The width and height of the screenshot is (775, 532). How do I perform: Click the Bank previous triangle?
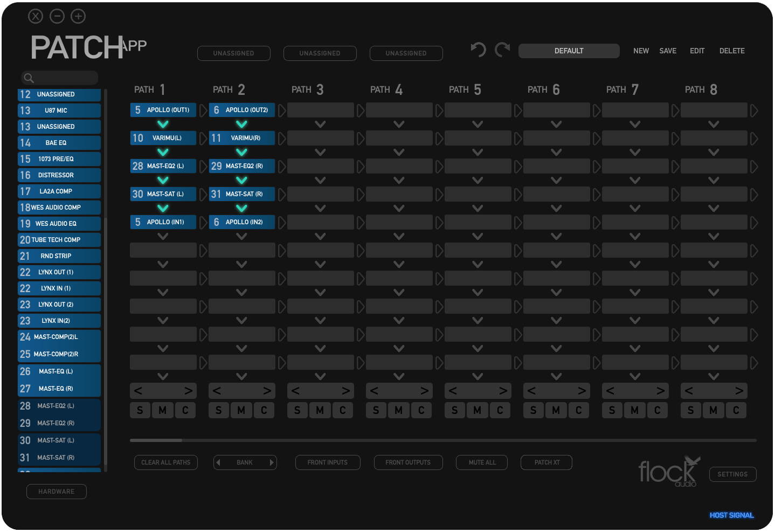(218, 462)
